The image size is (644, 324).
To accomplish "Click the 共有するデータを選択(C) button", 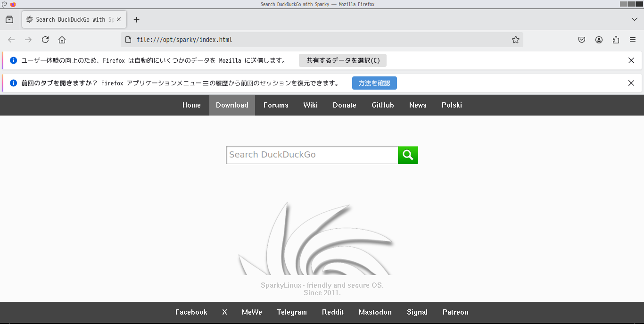I will pyautogui.click(x=343, y=60).
